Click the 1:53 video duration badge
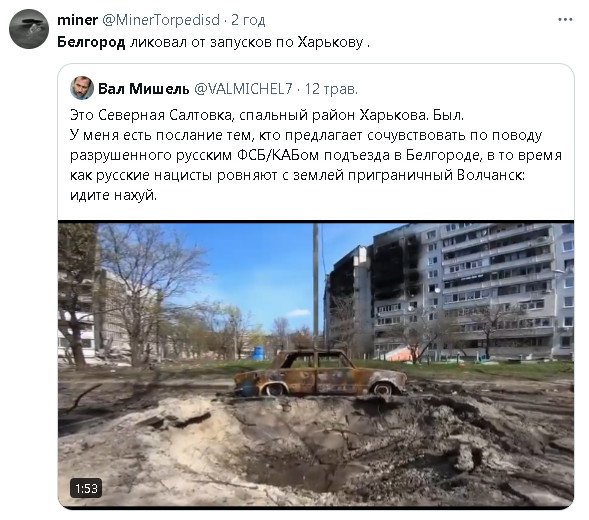 click(86, 488)
